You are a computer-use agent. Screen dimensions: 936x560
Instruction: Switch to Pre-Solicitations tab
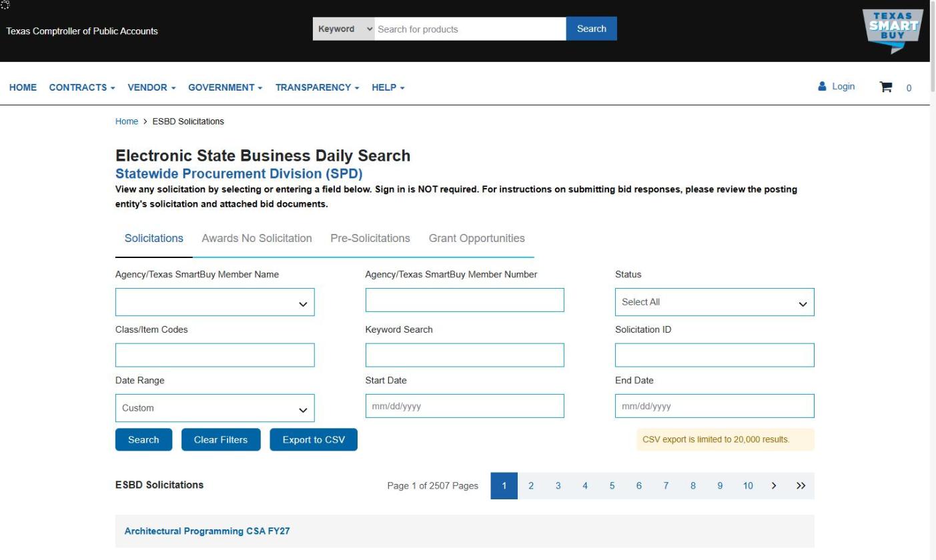(370, 238)
